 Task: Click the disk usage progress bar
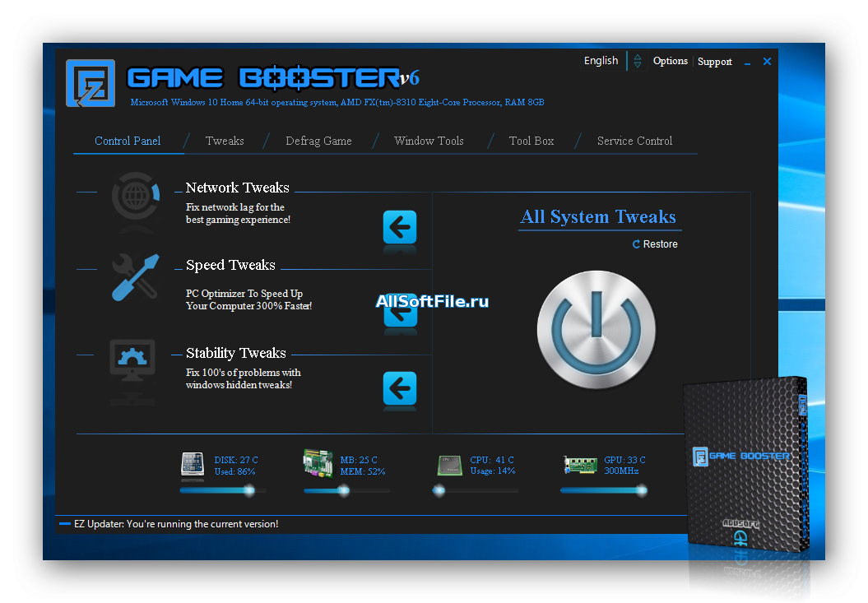click(222, 490)
